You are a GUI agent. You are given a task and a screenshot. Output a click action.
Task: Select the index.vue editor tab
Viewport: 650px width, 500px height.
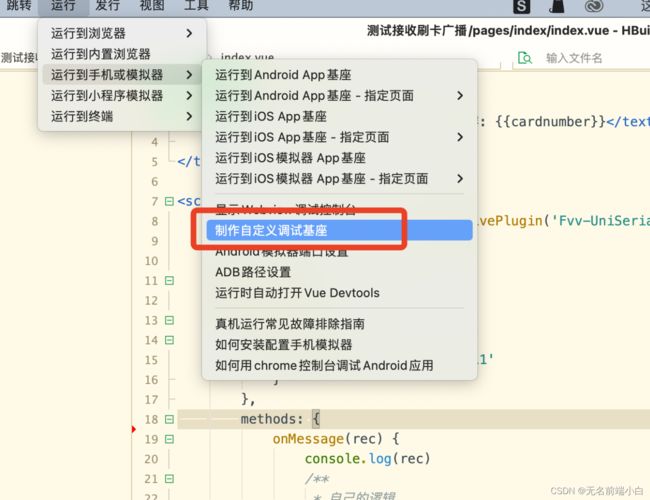tap(247, 57)
